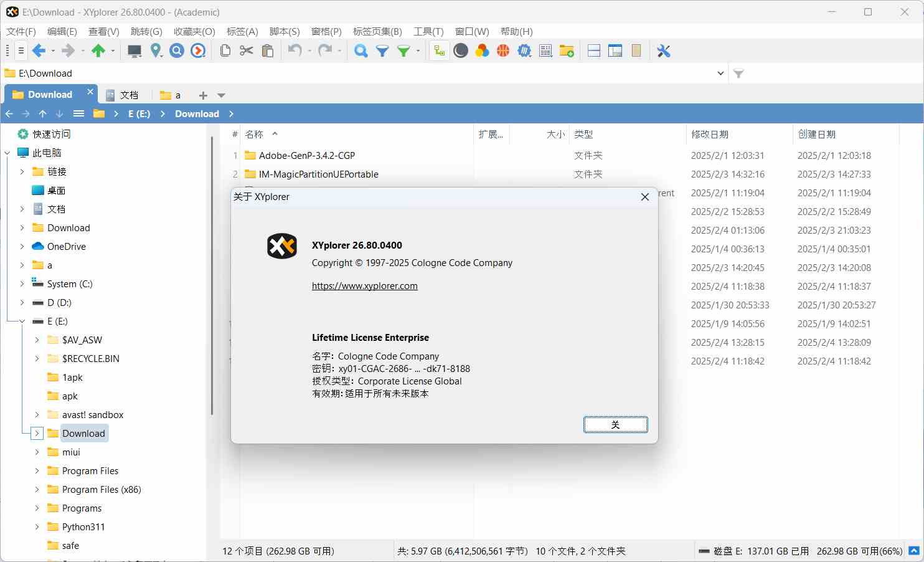
Task: Open Find Files magnifier icon
Action: click(361, 51)
